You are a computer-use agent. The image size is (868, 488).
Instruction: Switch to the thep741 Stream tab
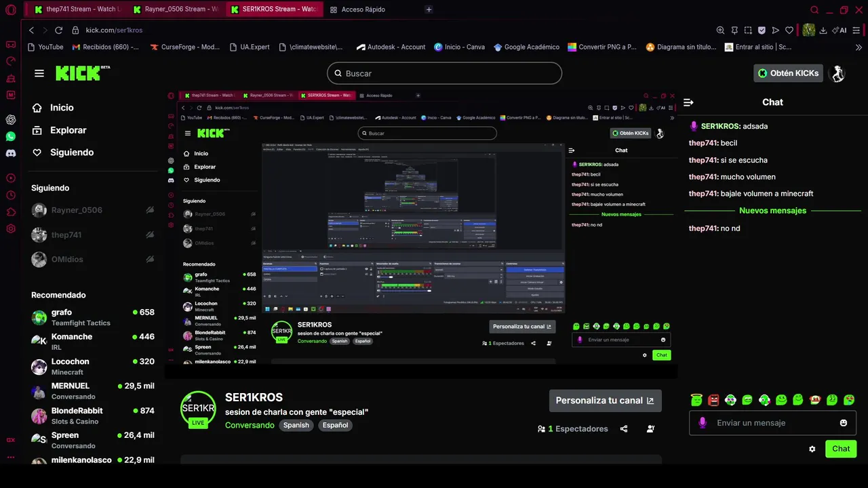point(77,9)
